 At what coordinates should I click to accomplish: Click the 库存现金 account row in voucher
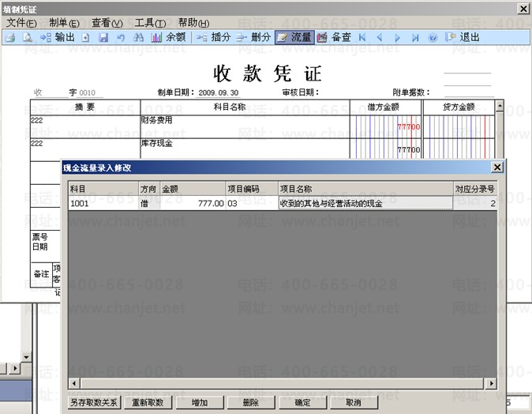point(245,149)
